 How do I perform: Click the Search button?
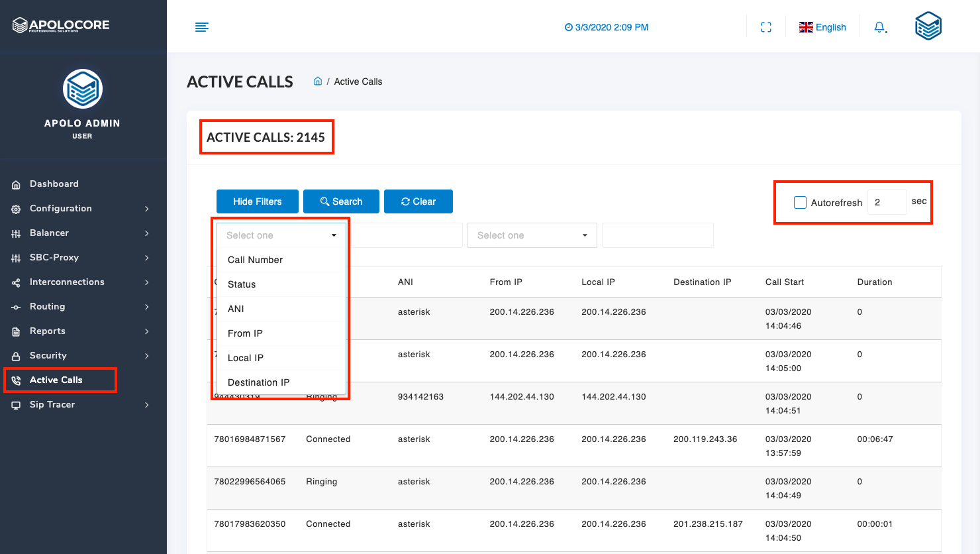click(x=341, y=201)
